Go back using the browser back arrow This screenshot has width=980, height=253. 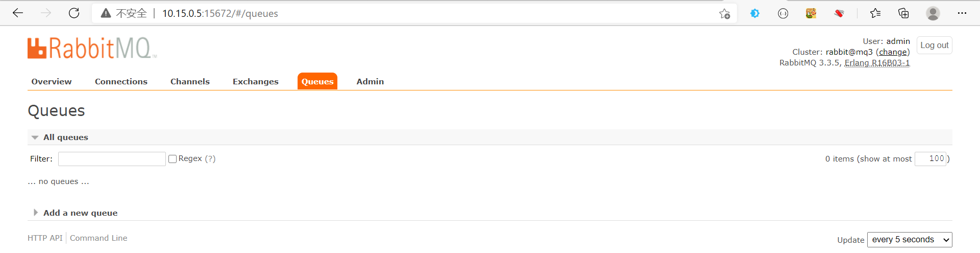(18, 13)
